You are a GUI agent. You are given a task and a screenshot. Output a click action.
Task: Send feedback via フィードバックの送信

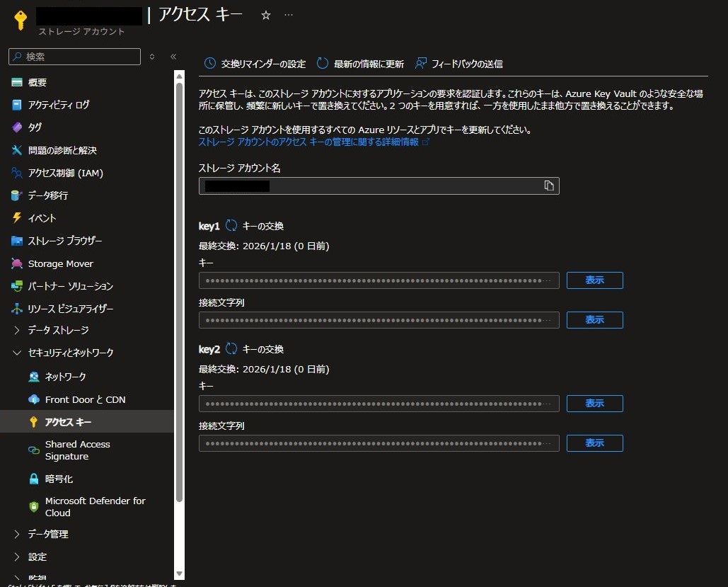pyautogui.click(x=458, y=64)
